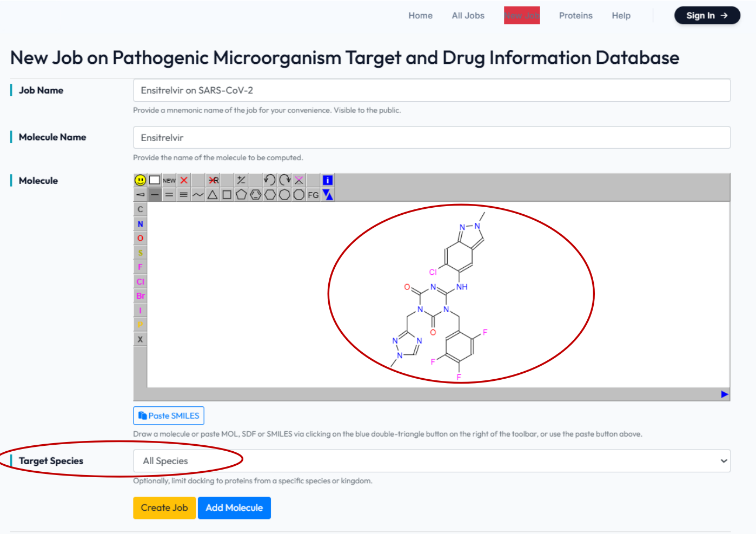Screen dimensions: 756x534
Task: Click the blue double-triangle toolbar button
Action: click(x=328, y=194)
